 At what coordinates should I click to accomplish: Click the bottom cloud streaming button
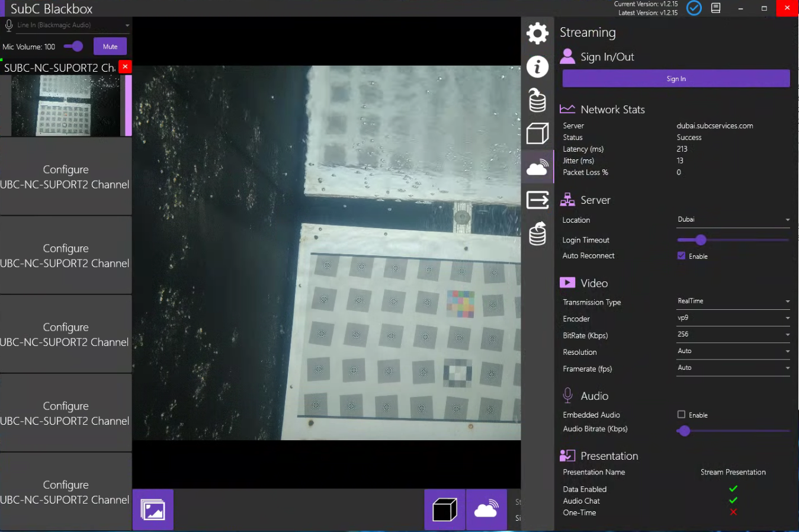[x=486, y=509]
